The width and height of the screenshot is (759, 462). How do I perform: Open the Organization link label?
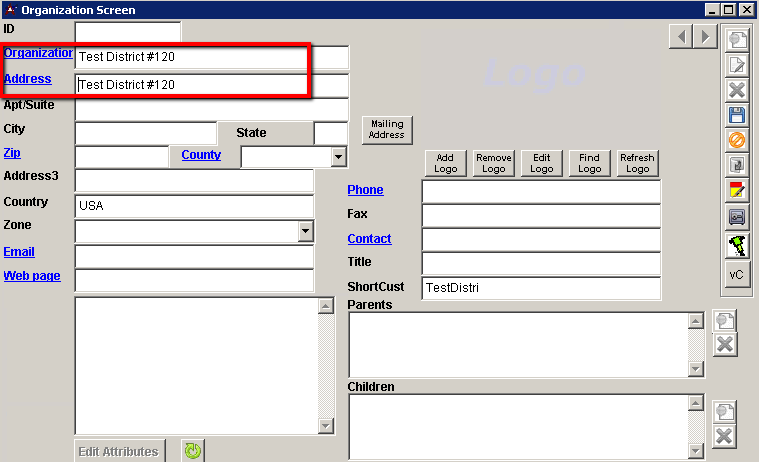[38, 53]
